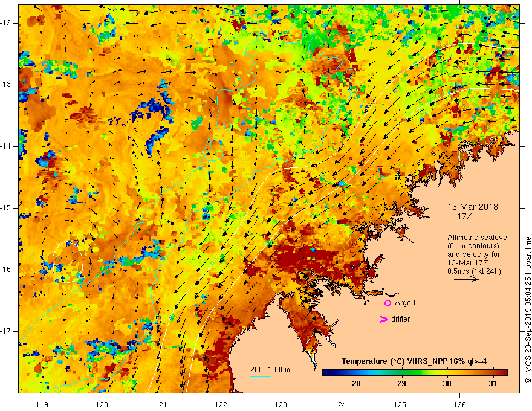Image resolution: width=532 pixels, height=411 pixels.
Task: Click the 29 value on temperature scale
Action: [x=401, y=384]
